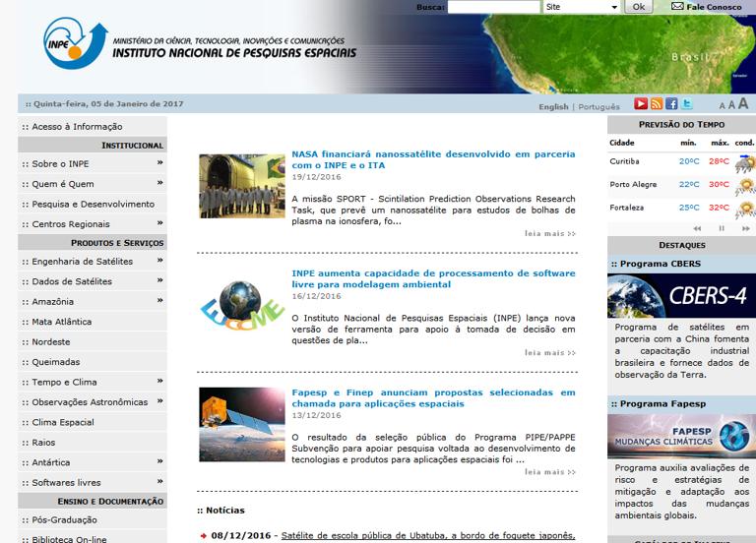The width and height of the screenshot is (756, 543).
Task: Select the smallest font size A
Action: [x=722, y=105]
